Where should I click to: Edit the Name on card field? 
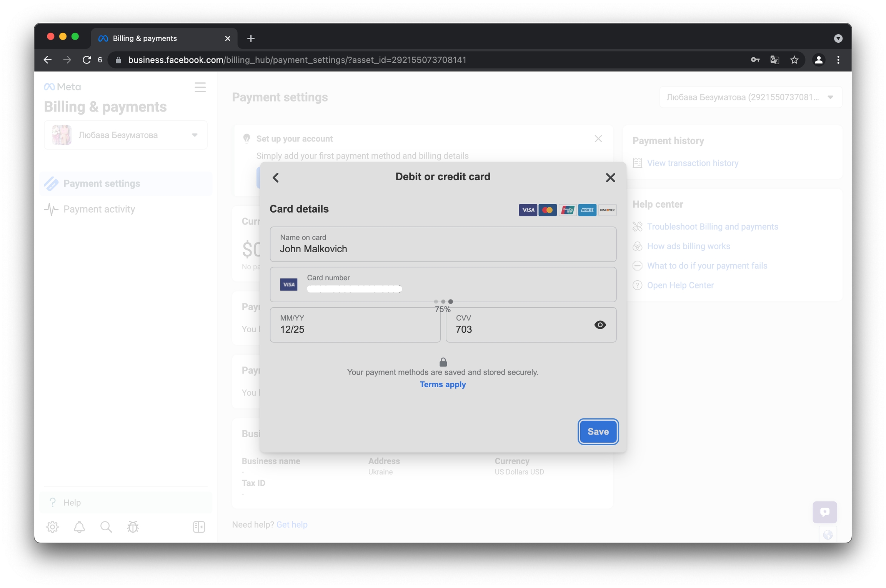(443, 244)
